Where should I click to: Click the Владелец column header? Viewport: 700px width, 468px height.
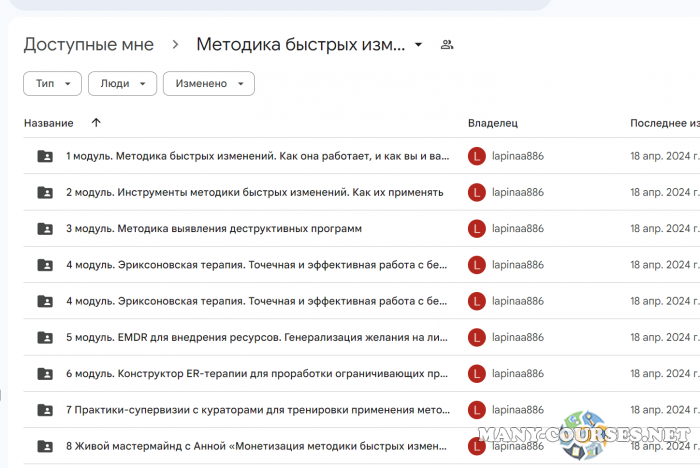pyautogui.click(x=492, y=123)
